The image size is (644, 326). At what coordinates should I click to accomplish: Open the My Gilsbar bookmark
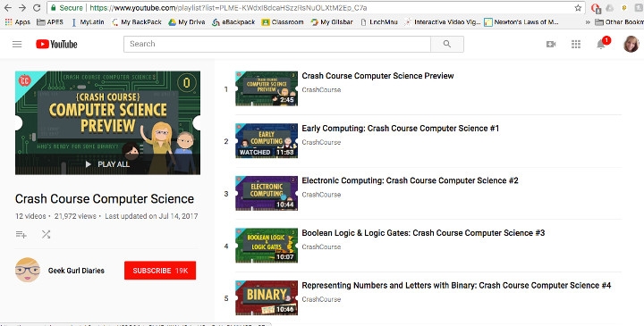[x=332, y=22]
